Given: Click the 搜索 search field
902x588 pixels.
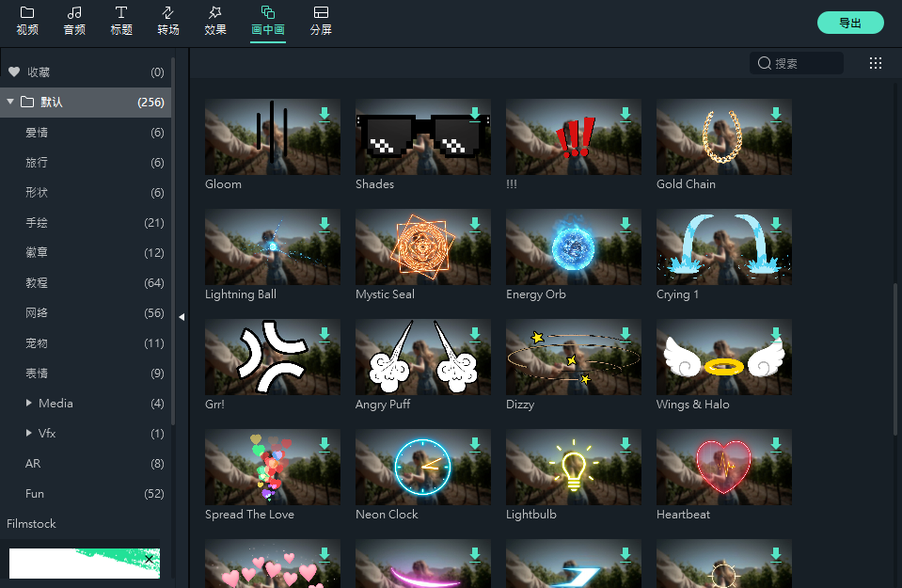Looking at the screenshot, I should point(797,63).
